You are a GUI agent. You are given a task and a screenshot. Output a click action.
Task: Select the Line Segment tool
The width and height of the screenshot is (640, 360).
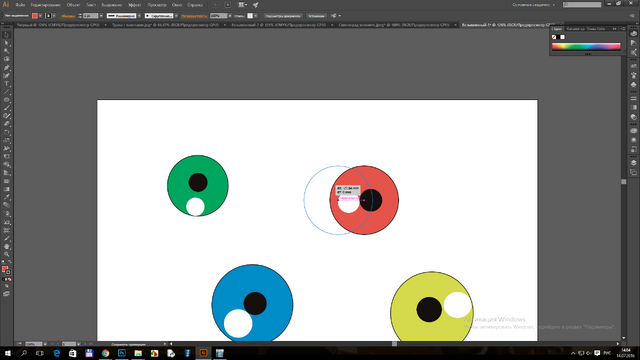tap(6, 92)
